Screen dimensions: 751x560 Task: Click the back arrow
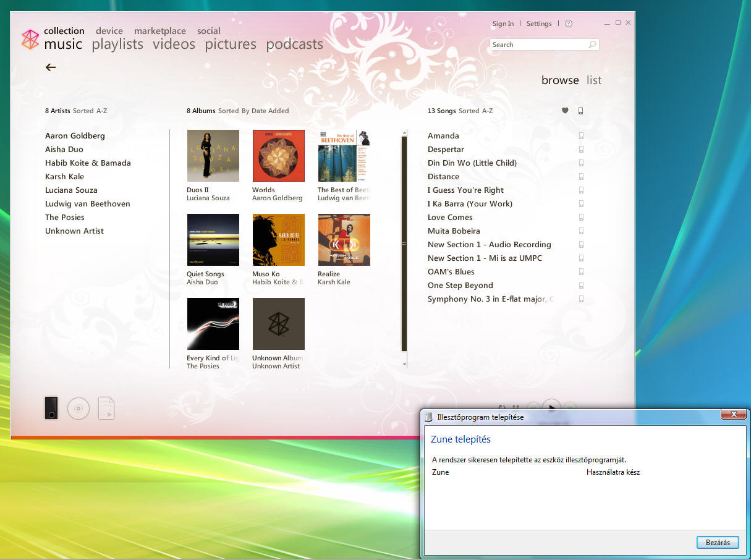[51, 67]
